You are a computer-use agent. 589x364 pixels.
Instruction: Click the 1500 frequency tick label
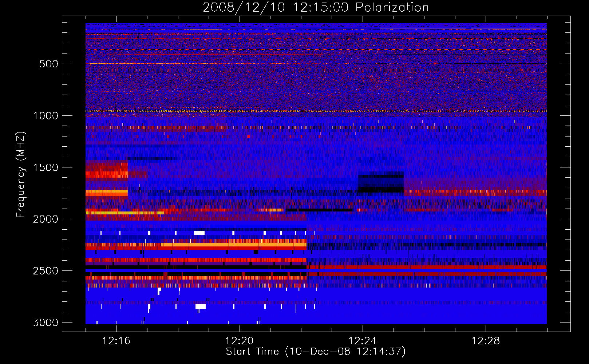46,167
